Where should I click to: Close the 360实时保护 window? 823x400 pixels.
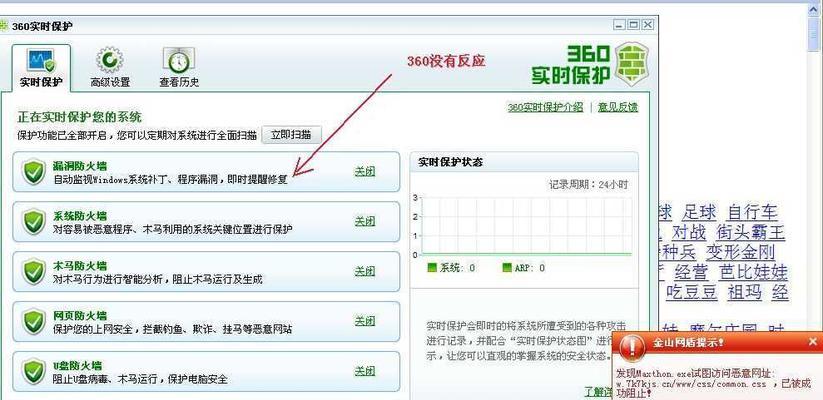point(648,25)
